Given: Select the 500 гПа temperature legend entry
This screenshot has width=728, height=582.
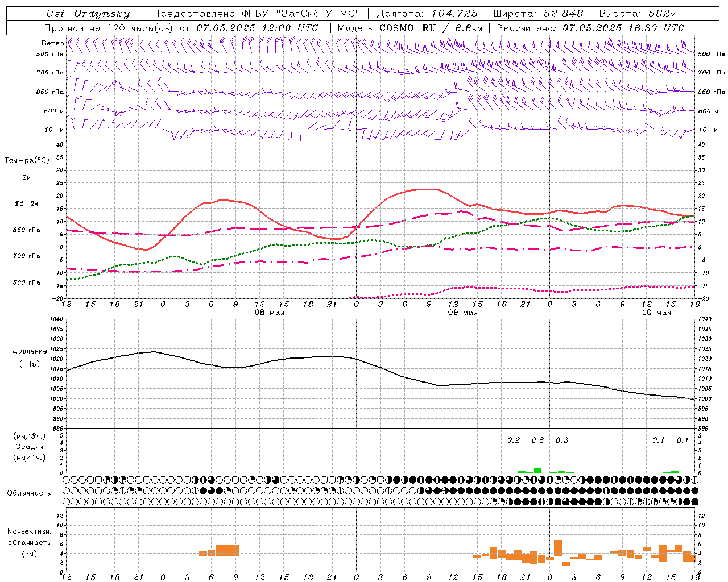Looking at the screenshot, I should point(27,282).
